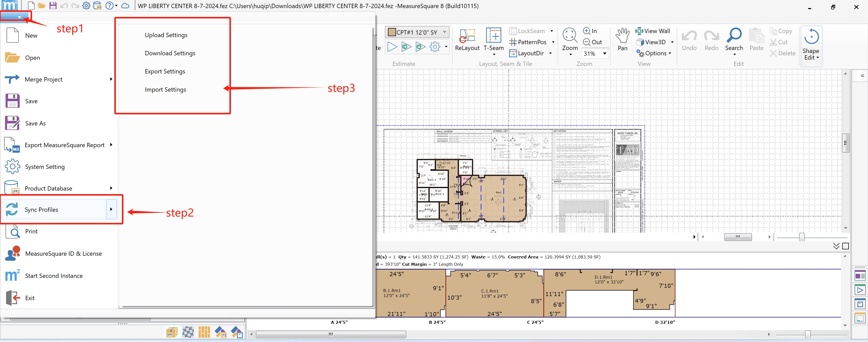Click the horizontal zoom slider below the canvas

(801, 237)
